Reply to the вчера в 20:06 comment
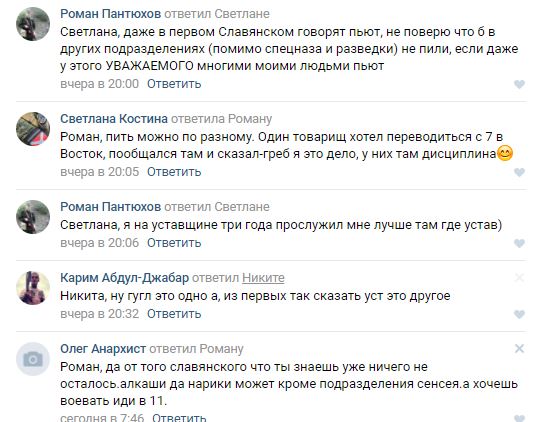 174,243
